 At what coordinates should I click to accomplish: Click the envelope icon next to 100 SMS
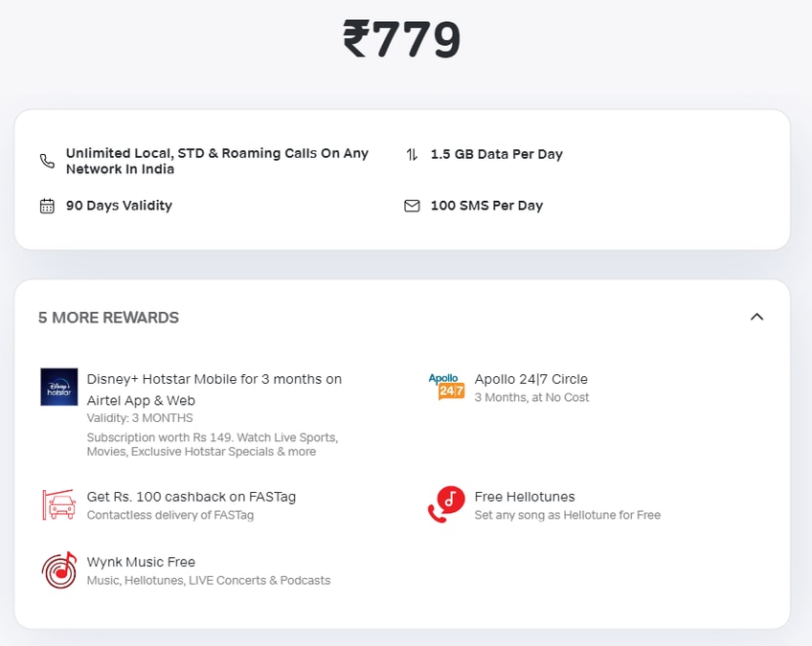[412, 205]
